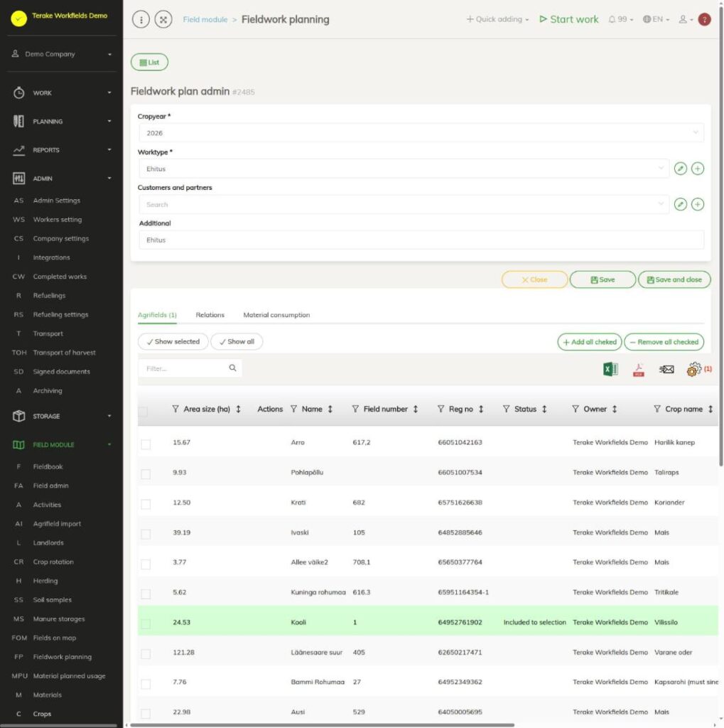The width and height of the screenshot is (724, 728).
Task: Toggle select-all checkbox in table header
Action: 143,412
